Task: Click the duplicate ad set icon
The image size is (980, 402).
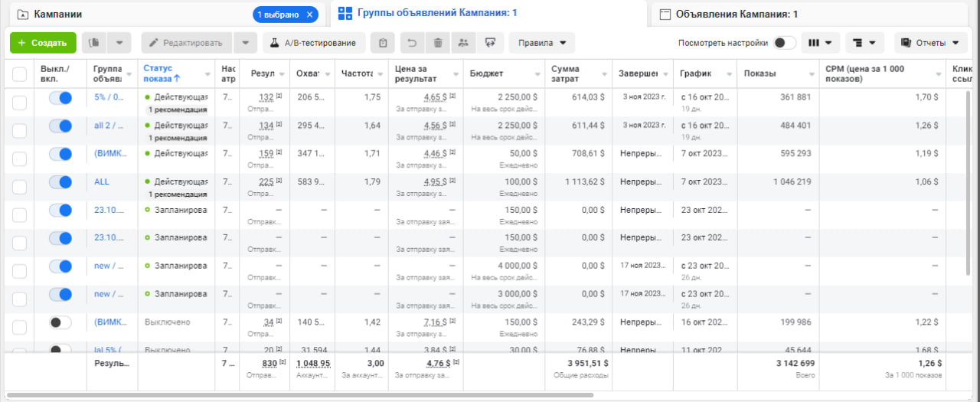Action: coord(94,43)
